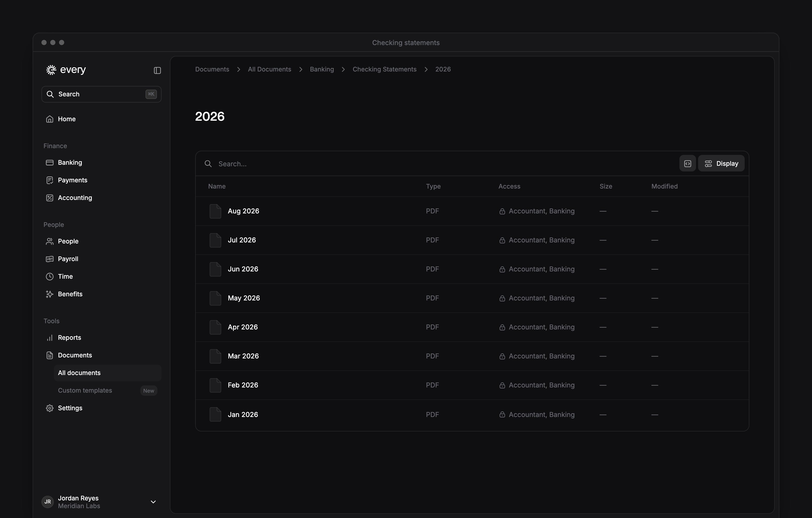The height and width of the screenshot is (518, 812).
Task: Click the Banking breadcrumb
Action: coord(322,69)
